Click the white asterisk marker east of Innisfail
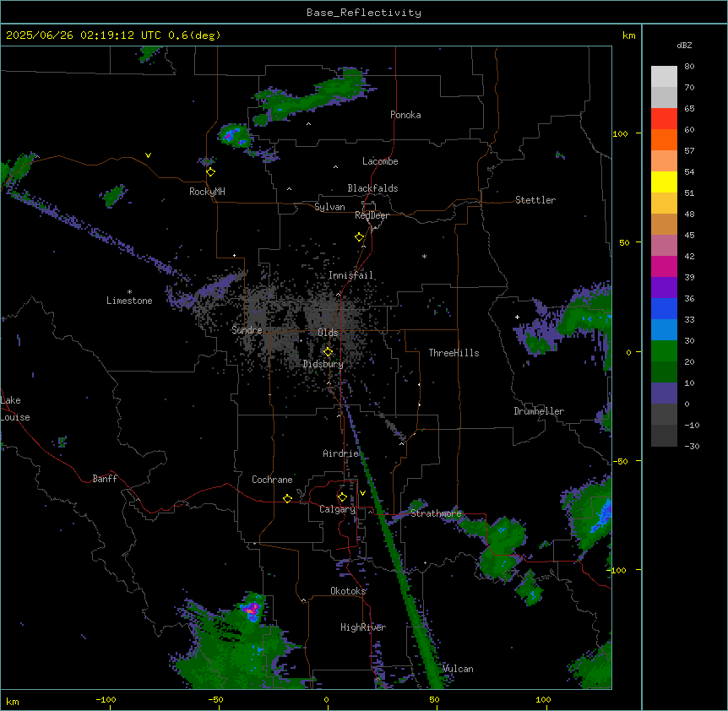Screen dimensions: 728x711 tap(424, 256)
